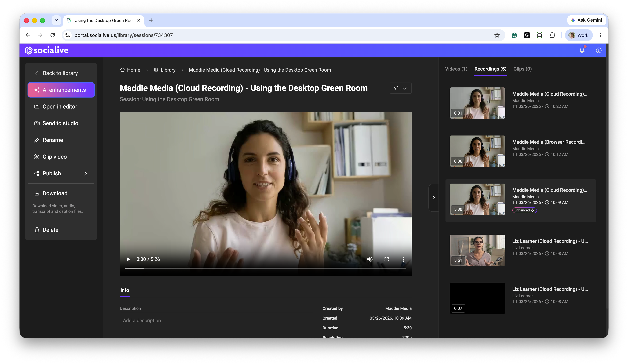This screenshot has width=628, height=364.
Task: Collapse the right recordings panel
Action: 433,198
